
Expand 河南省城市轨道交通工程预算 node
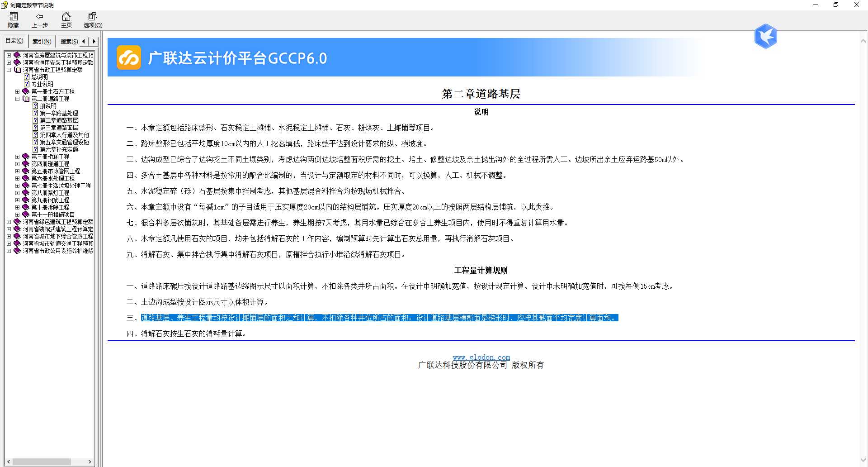pos(9,243)
